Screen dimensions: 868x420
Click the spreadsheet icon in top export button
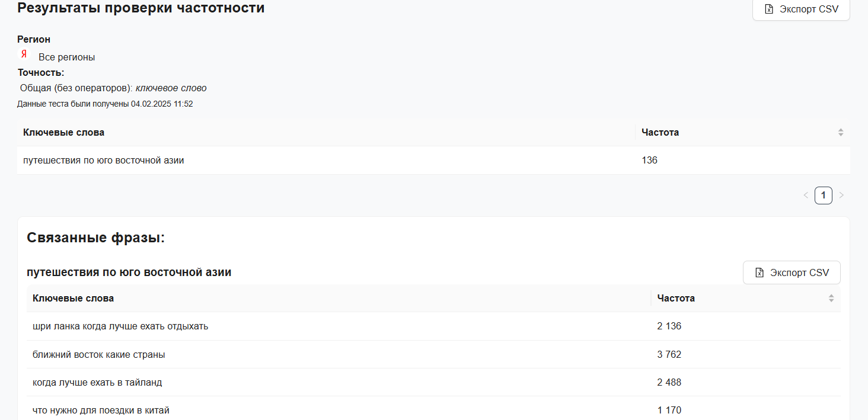(x=769, y=9)
